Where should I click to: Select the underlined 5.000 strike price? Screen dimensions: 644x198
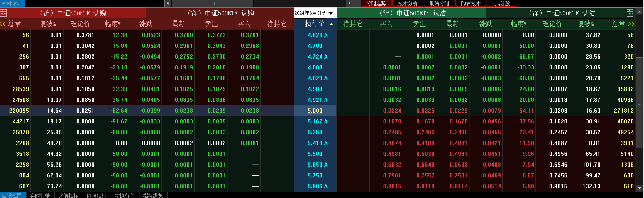[x=315, y=111]
